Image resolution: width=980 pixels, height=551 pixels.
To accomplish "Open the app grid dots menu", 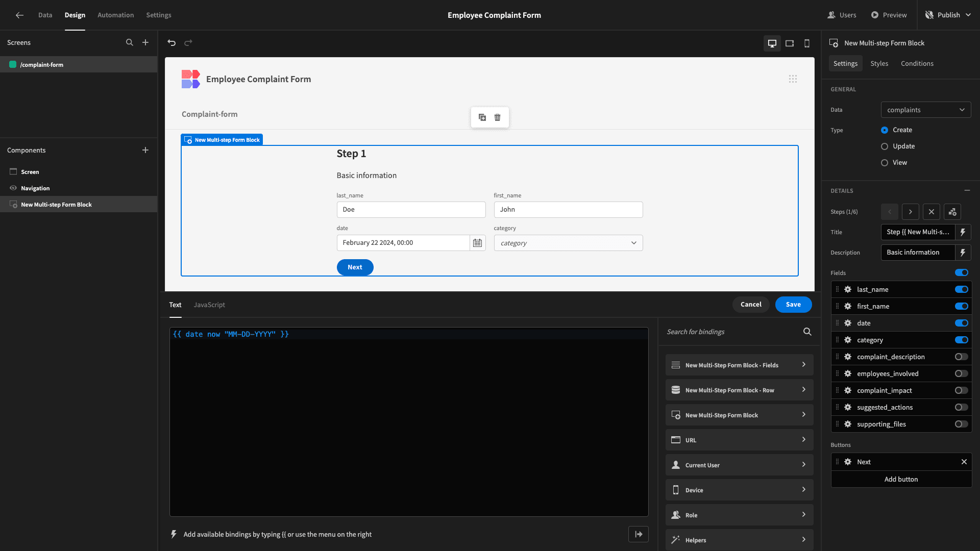I will click(793, 79).
